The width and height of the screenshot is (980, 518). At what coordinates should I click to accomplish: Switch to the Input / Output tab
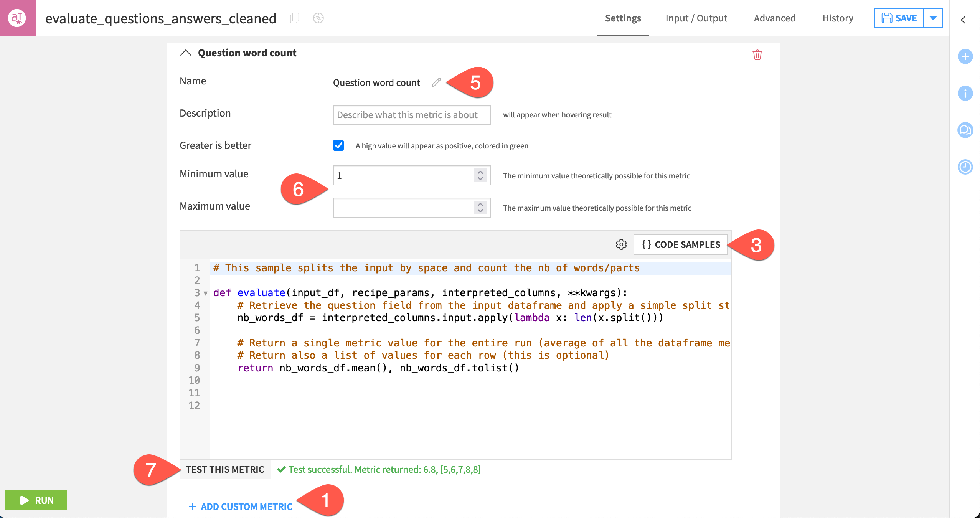(696, 18)
